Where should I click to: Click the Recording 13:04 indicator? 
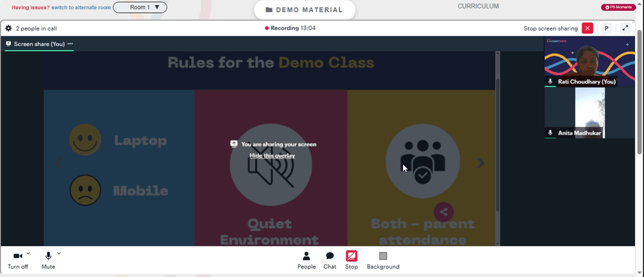coord(290,28)
